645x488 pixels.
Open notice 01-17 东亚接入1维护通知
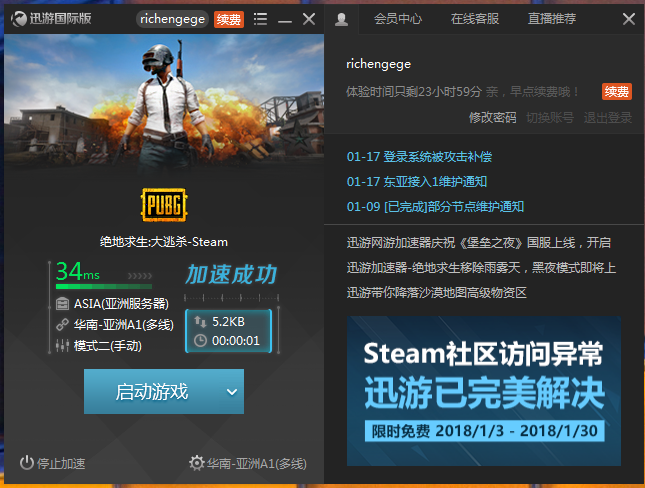[x=417, y=181]
